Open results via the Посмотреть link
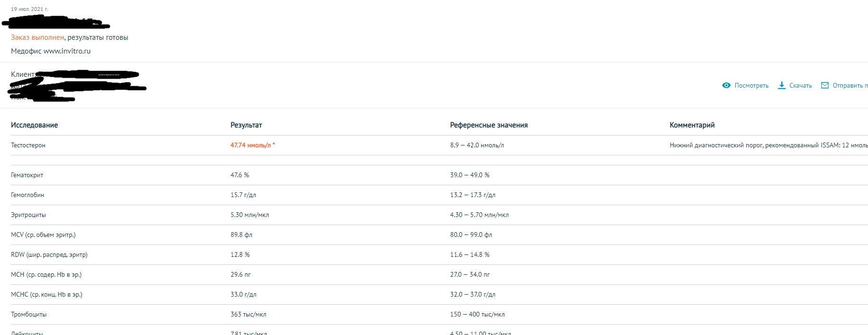868x335 pixels. pos(751,86)
